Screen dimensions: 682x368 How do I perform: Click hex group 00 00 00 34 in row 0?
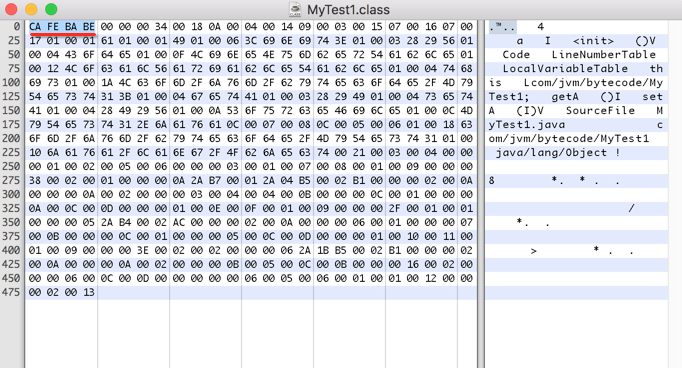(x=134, y=27)
